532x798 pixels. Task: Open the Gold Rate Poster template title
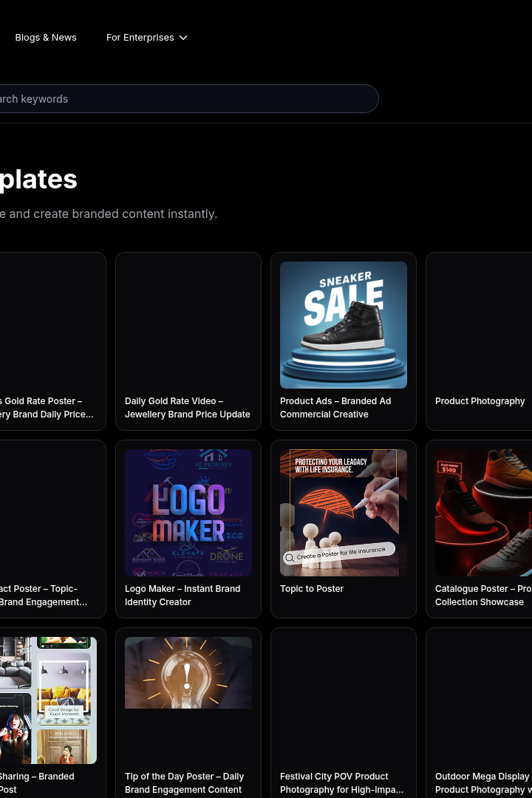[x=47, y=408]
